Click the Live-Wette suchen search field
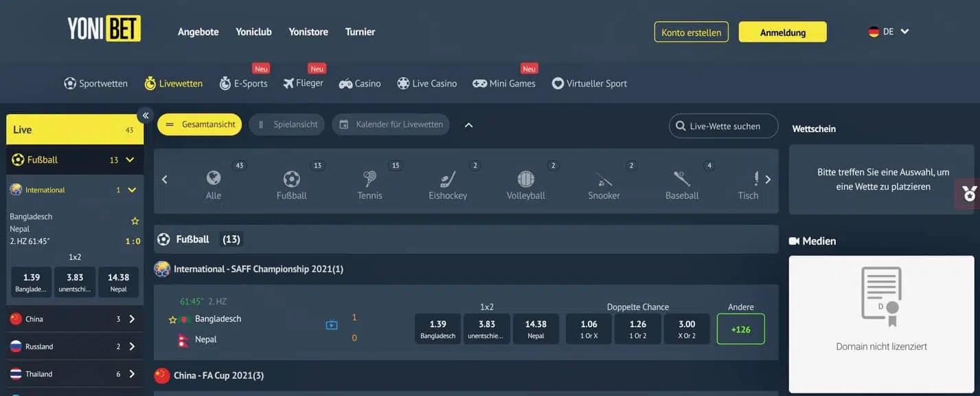Image resolution: width=980 pixels, height=396 pixels. (x=724, y=126)
